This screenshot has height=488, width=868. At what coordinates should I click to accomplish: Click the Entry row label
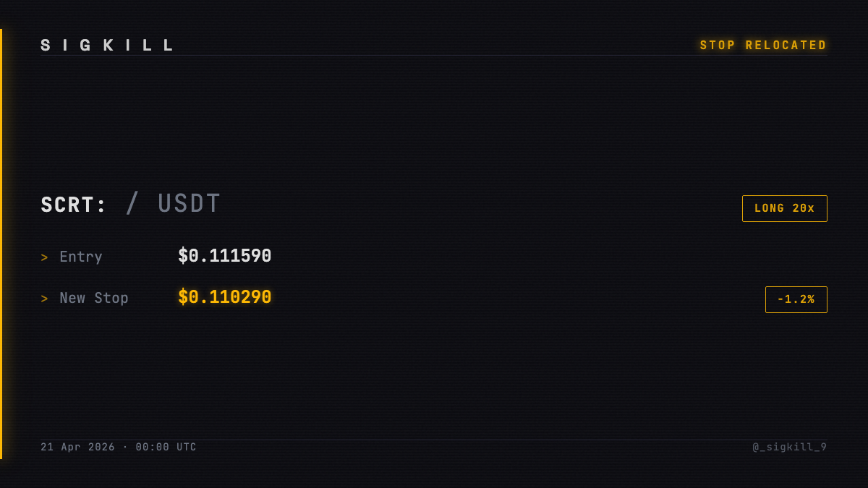click(x=81, y=257)
